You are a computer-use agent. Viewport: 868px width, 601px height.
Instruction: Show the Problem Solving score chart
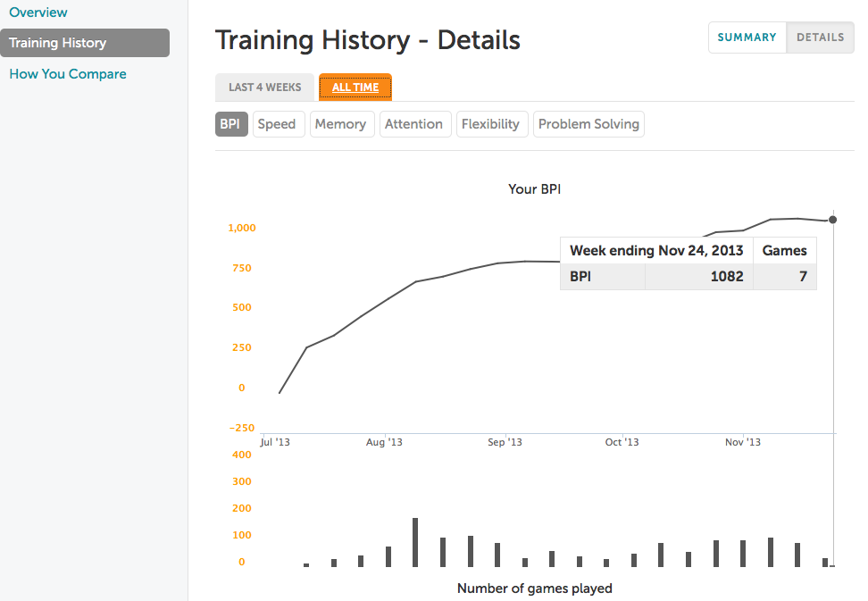[588, 124]
